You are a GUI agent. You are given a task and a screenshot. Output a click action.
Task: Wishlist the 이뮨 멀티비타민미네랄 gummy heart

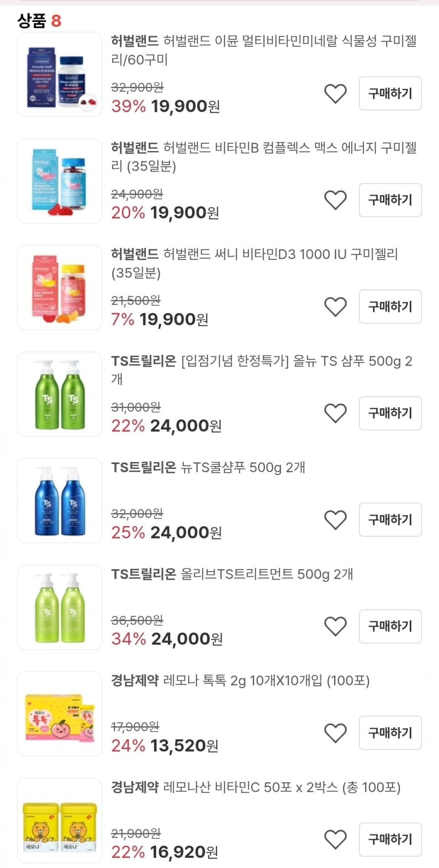(x=335, y=94)
